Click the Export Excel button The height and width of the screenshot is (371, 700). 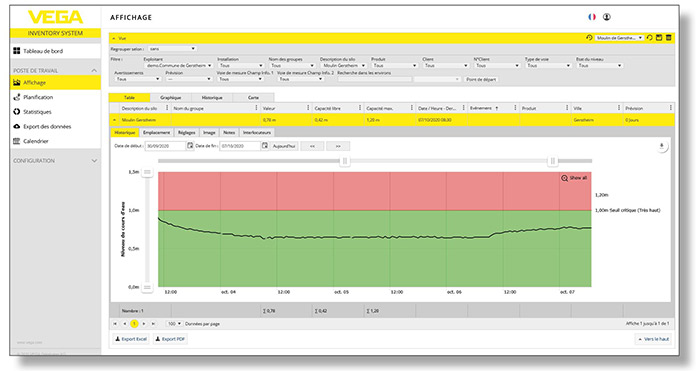click(x=131, y=339)
